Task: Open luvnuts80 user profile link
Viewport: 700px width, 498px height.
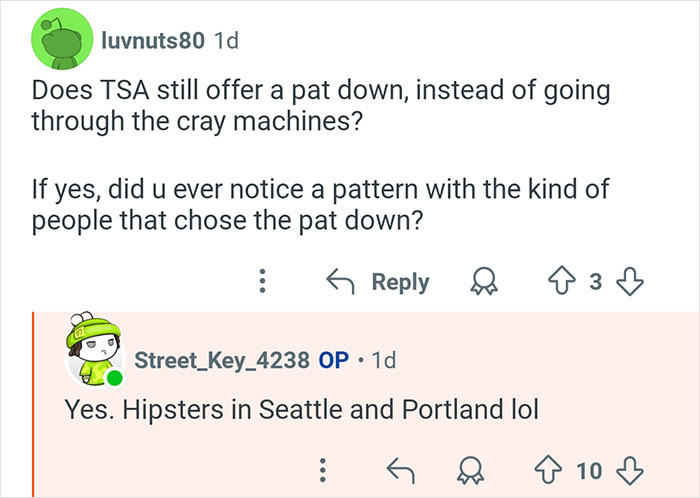Action: 152,41
